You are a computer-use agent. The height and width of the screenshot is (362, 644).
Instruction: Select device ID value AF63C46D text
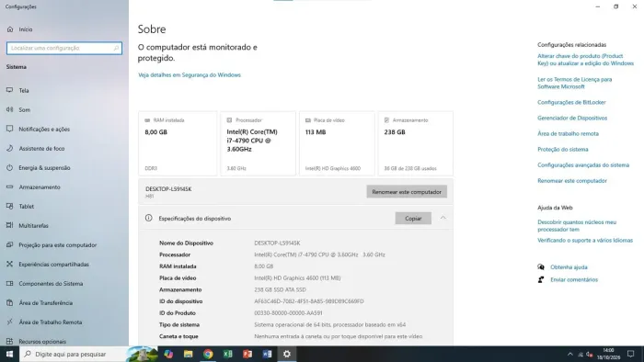coord(309,301)
